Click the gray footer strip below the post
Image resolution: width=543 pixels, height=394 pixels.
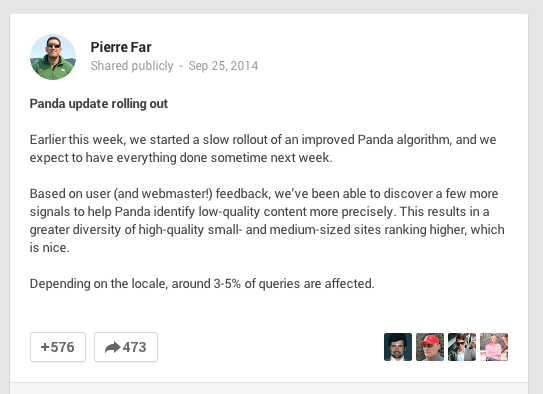(269, 388)
